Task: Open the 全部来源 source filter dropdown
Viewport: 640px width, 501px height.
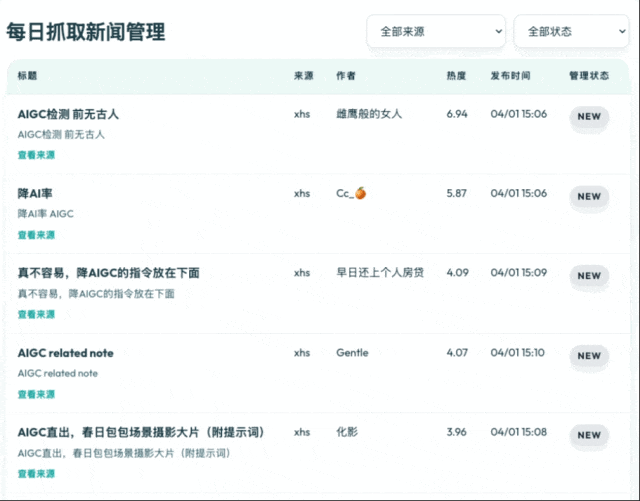Action: pyautogui.click(x=436, y=31)
